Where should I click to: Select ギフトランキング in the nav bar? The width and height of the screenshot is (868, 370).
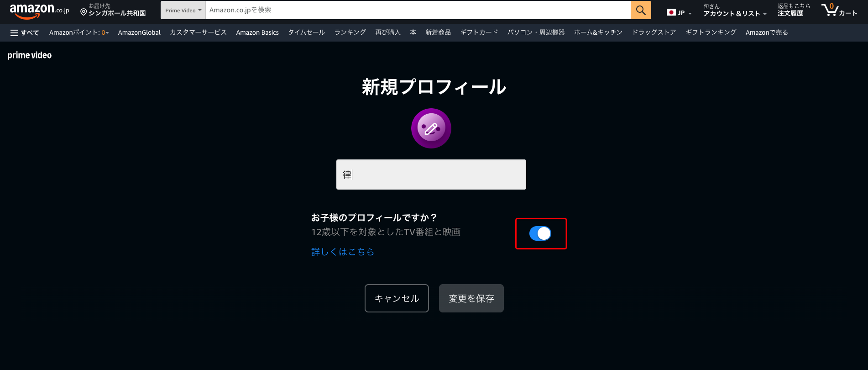(711, 32)
